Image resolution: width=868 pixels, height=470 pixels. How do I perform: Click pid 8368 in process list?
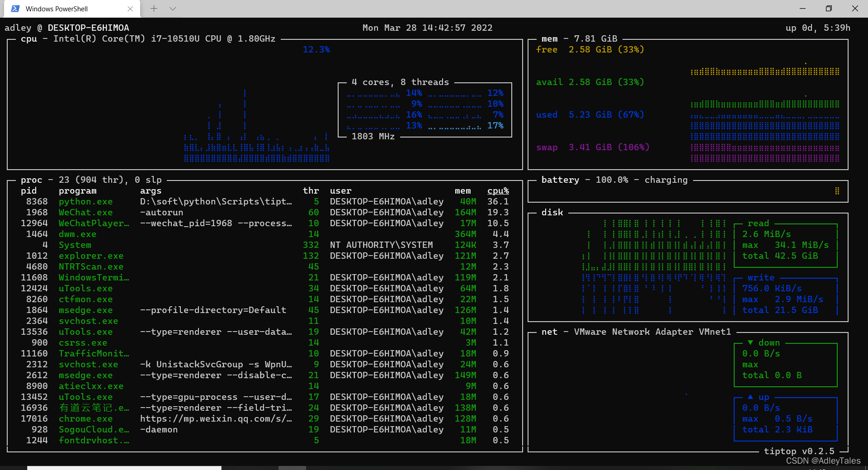pyautogui.click(x=37, y=202)
